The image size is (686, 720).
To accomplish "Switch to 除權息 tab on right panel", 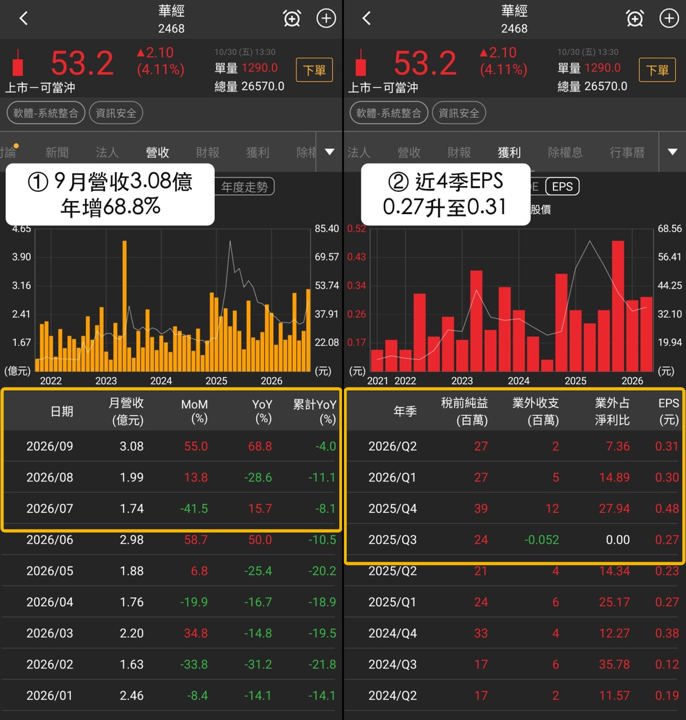I will click(565, 152).
